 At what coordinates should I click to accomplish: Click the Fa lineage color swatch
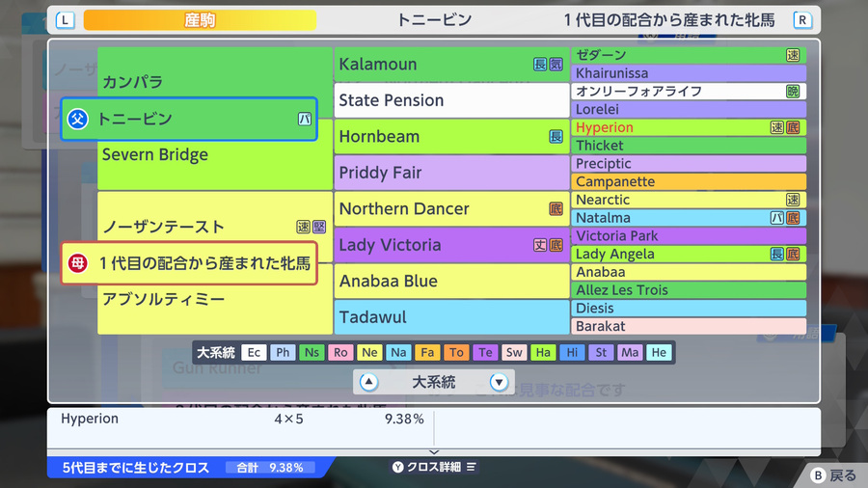point(427,352)
